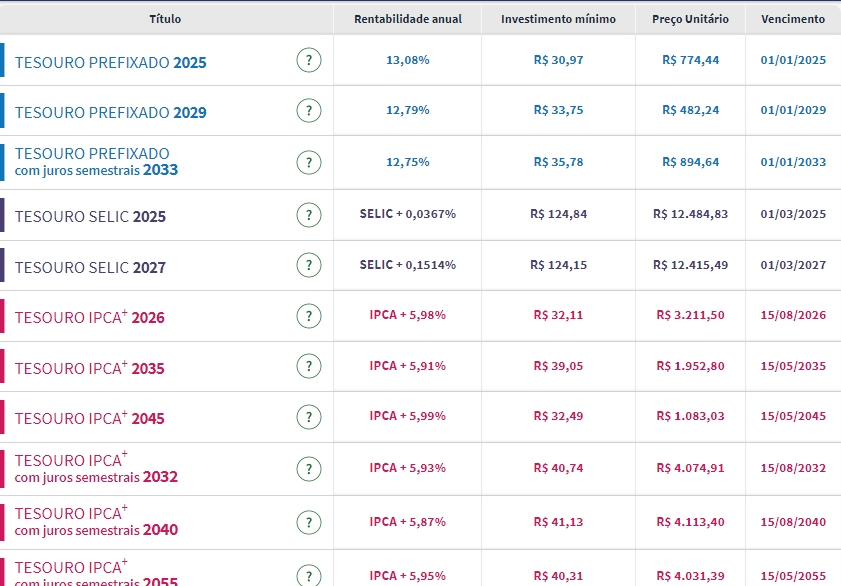841x586 pixels.
Task: Click help icon for IPCA+ juros semestrais 2032
Action: point(309,469)
